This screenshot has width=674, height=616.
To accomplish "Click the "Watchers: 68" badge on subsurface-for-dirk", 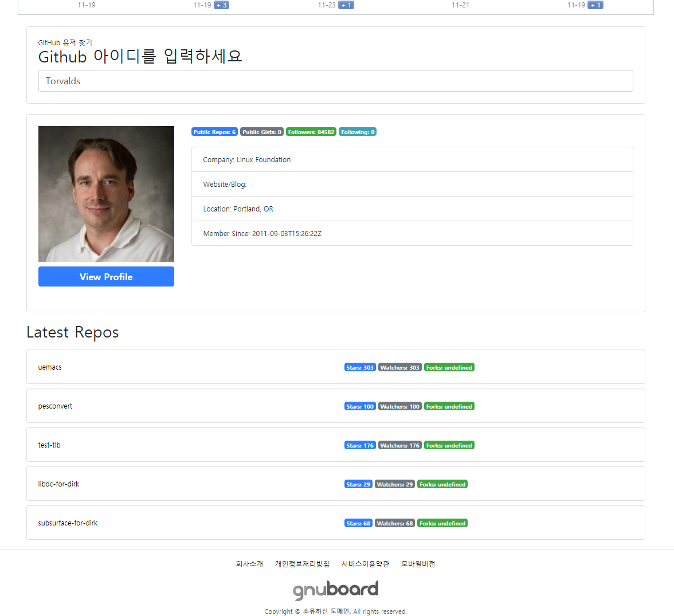I will click(x=394, y=523).
